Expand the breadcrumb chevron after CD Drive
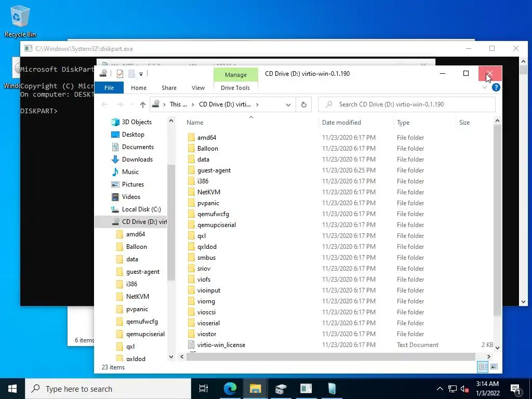Image resolution: width=532 pixels, height=399 pixels. 257,104
